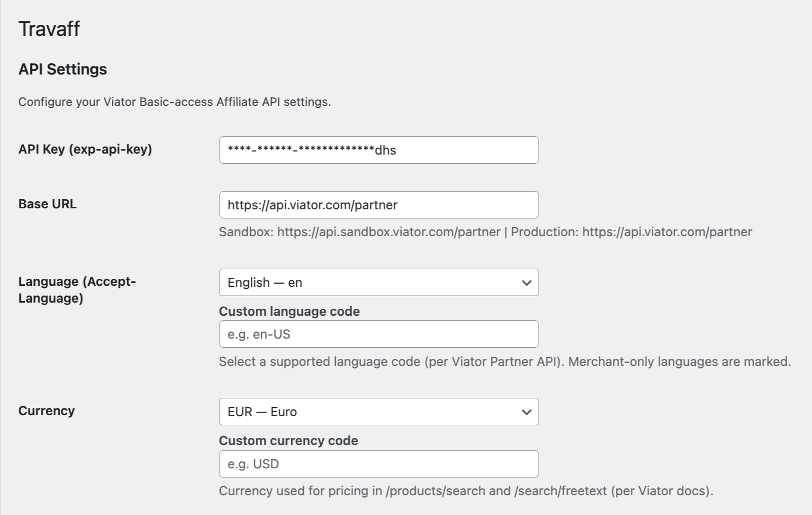This screenshot has height=515, width=812.
Task: Click the production URL api.viator.com/partner
Action: (x=667, y=232)
